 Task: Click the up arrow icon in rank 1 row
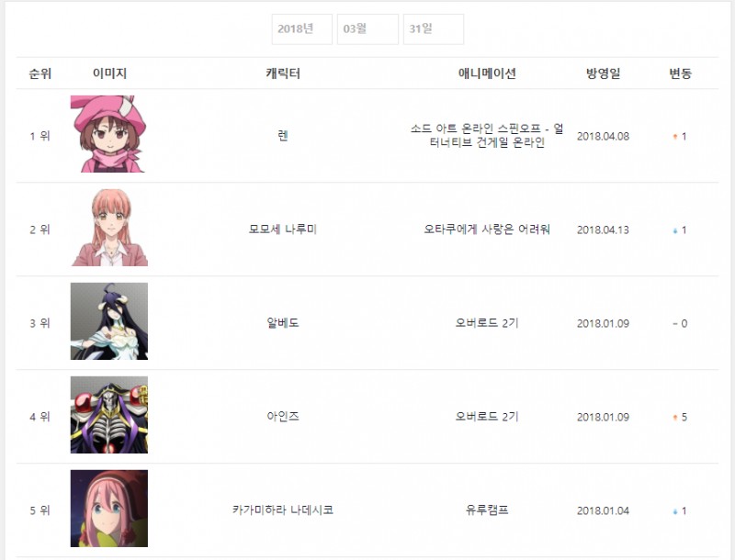click(675, 137)
